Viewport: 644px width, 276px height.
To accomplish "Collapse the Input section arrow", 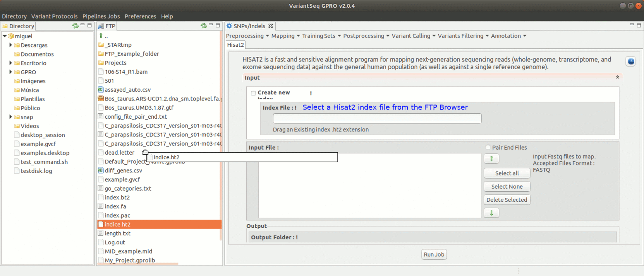I will tap(617, 77).
